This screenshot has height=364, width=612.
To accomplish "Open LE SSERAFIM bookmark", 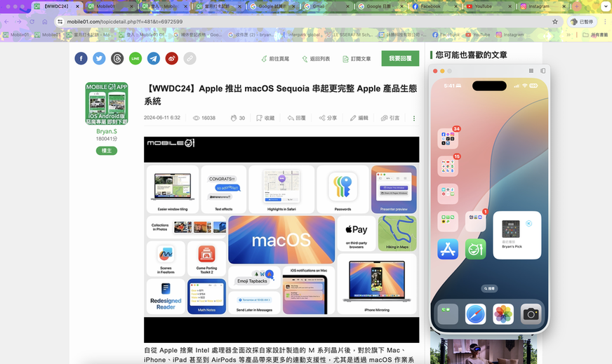I will pos(349,35).
